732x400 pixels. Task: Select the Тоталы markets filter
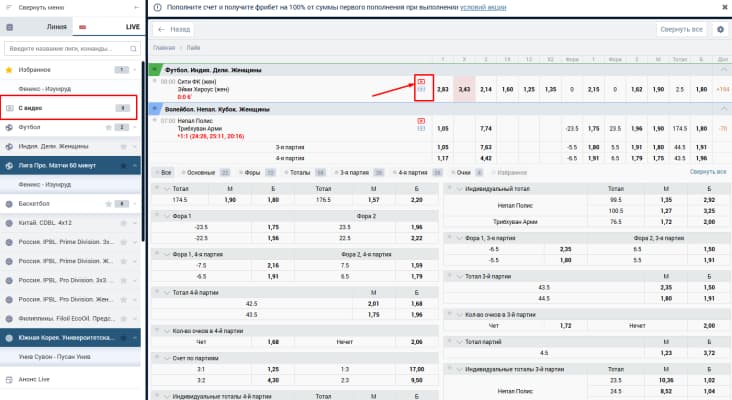[x=304, y=173]
